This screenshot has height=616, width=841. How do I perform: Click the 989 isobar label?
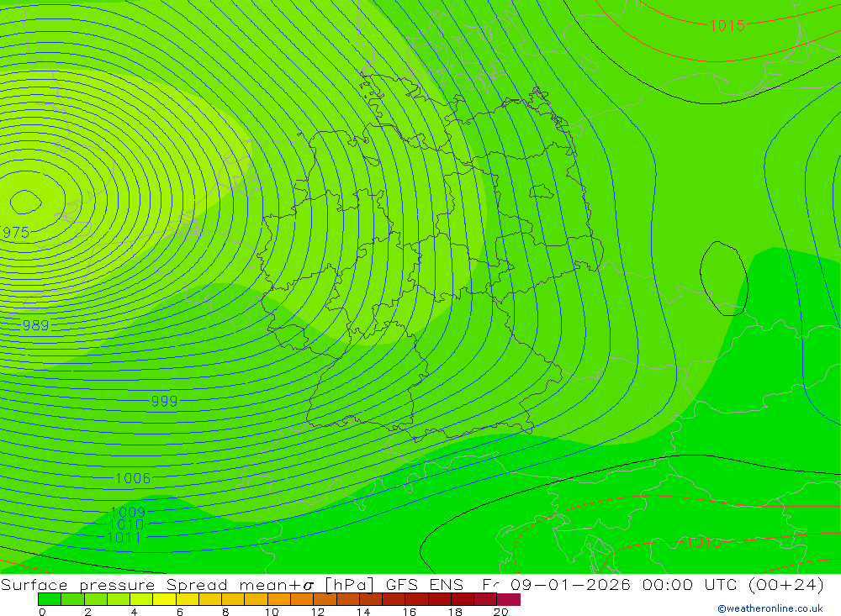(35, 325)
